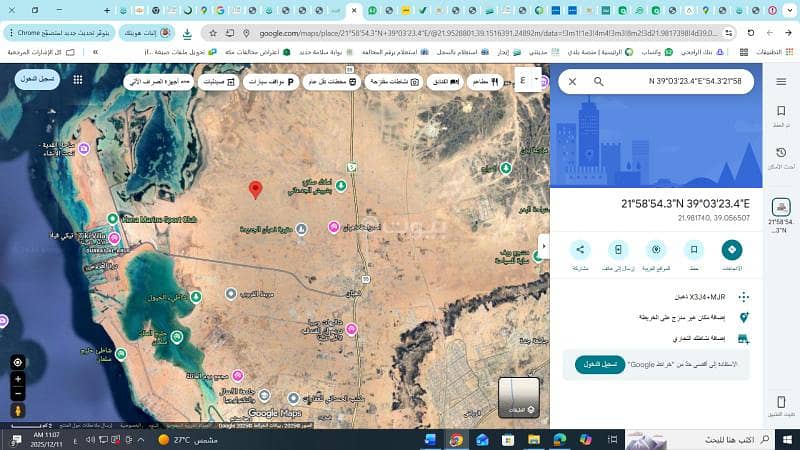Zoom in with the plus map control

(17, 380)
